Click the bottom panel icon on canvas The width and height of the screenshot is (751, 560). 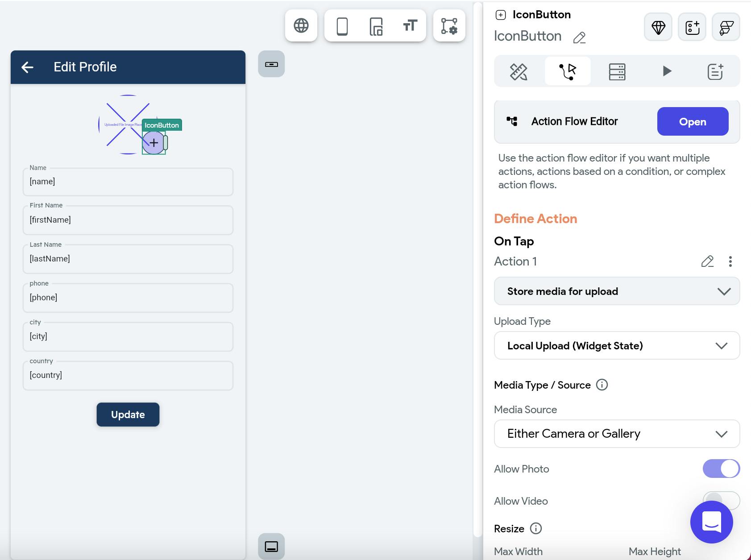[271, 546]
